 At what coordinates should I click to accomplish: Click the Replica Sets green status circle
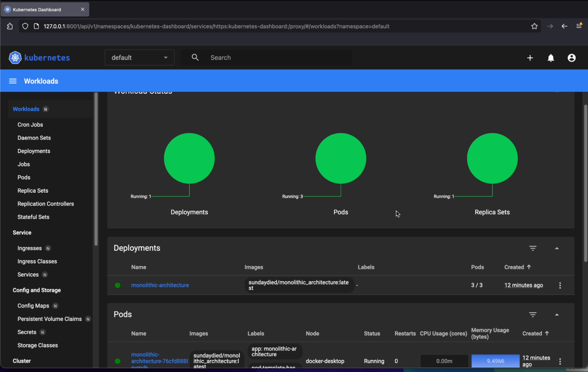point(492,158)
